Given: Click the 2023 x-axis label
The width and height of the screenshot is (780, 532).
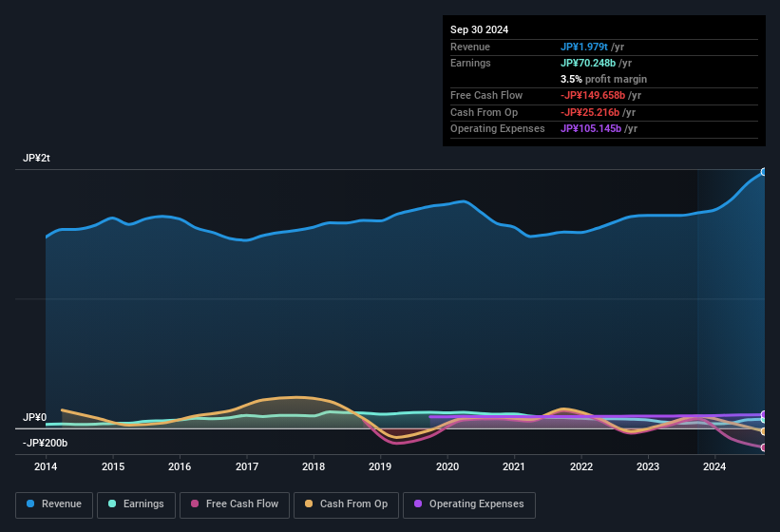Looking at the screenshot, I should click(x=648, y=466).
